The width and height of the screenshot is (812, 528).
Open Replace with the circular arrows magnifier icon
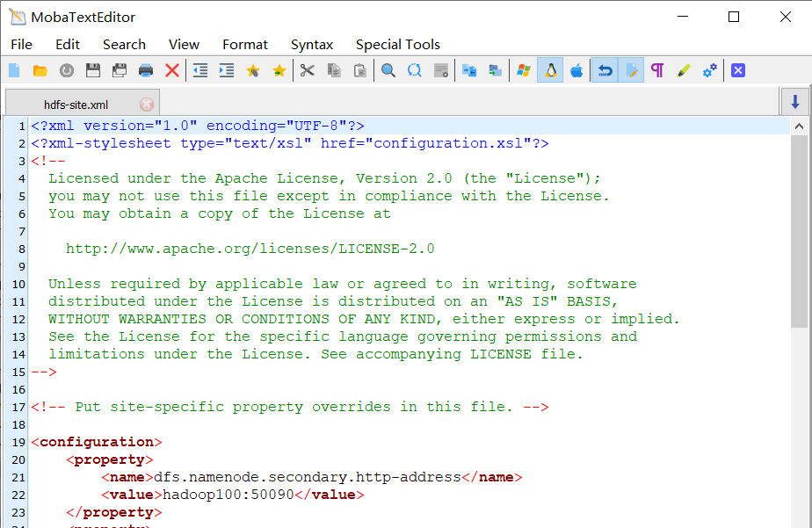(x=414, y=70)
